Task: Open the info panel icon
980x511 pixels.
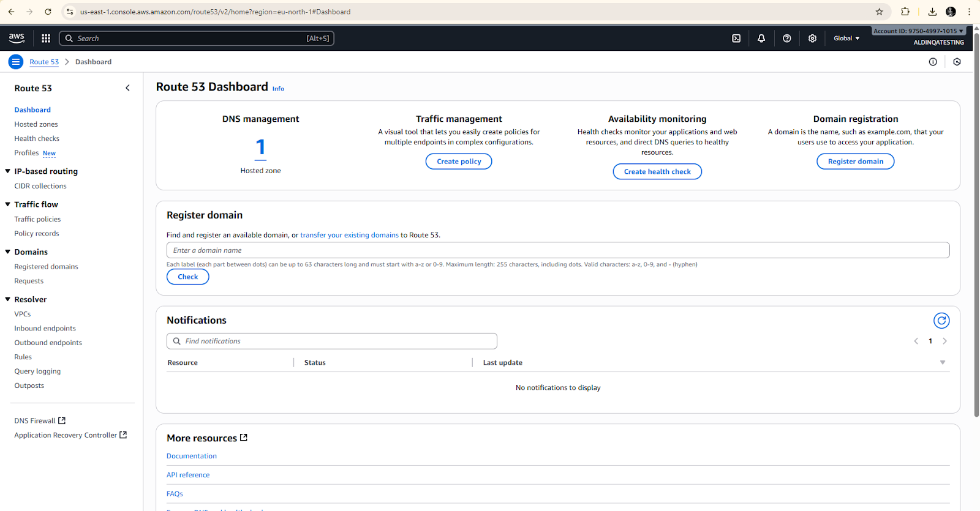Action: coord(933,62)
